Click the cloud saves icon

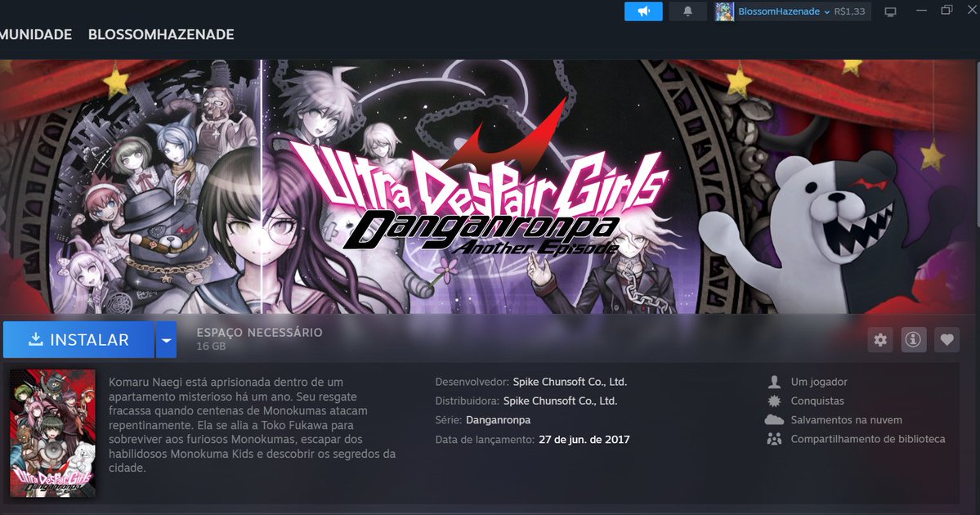pyautogui.click(x=774, y=420)
